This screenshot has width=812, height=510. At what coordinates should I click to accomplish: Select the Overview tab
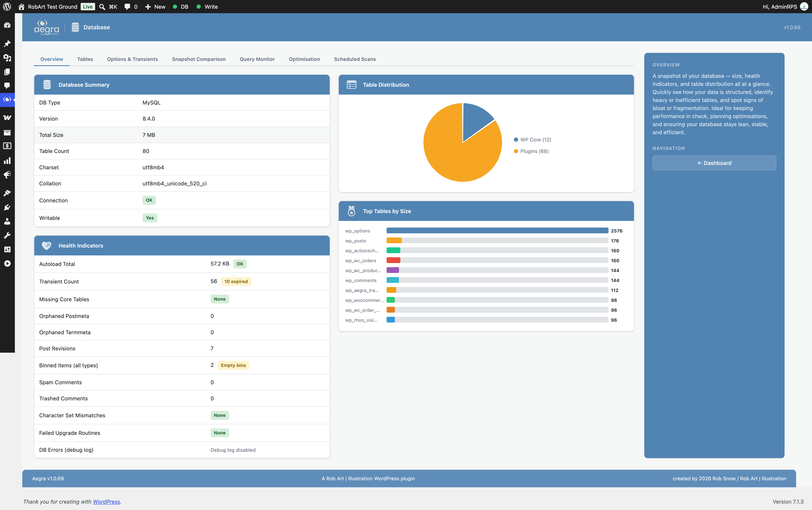pos(52,59)
